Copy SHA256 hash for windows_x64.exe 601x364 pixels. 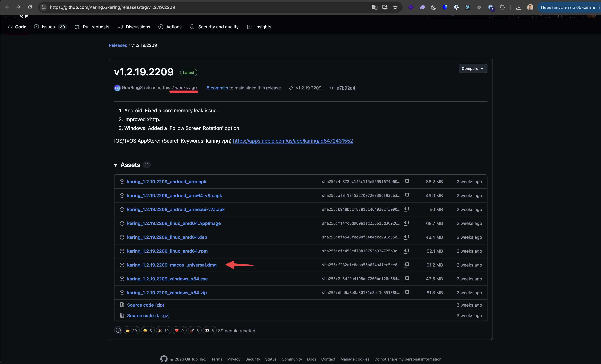coord(406,279)
